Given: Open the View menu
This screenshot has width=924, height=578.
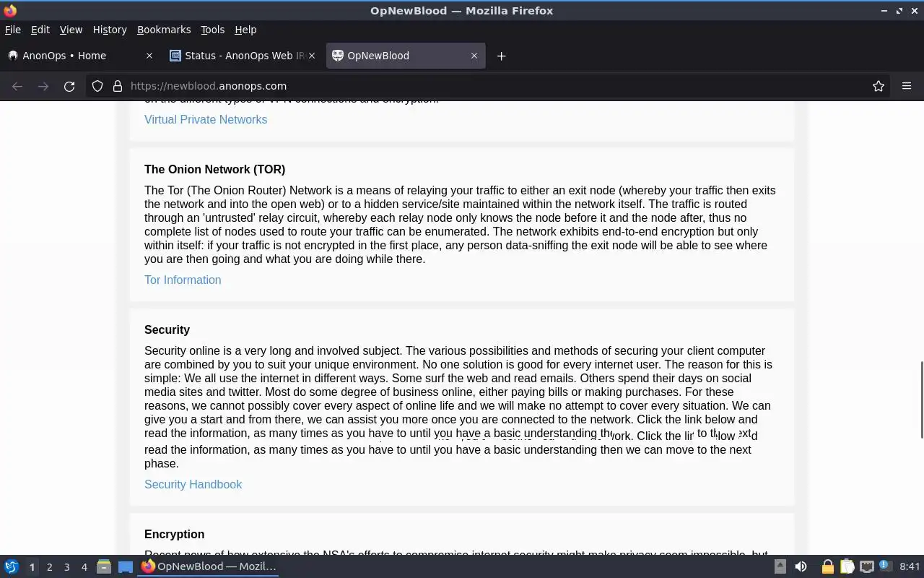Looking at the screenshot, I should tap(71, 30).
